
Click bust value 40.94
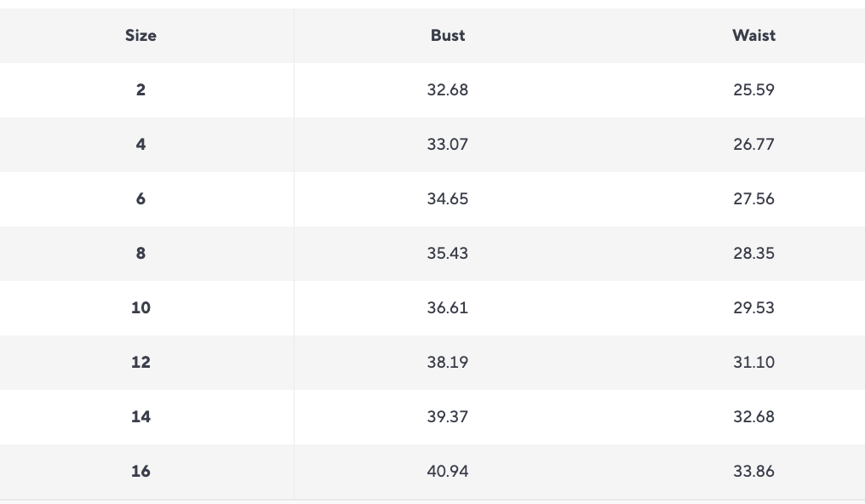tap(448, 472)
